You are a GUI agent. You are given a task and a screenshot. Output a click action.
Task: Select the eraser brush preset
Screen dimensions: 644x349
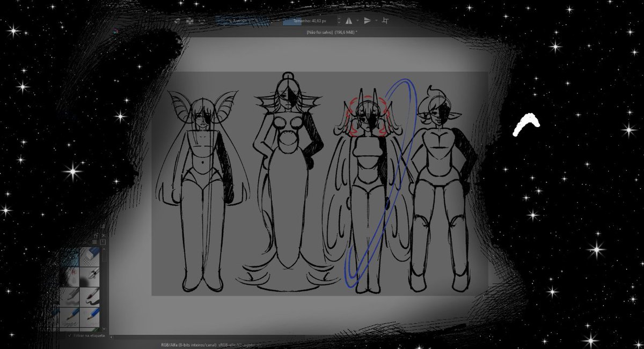[x=89, y=256]
